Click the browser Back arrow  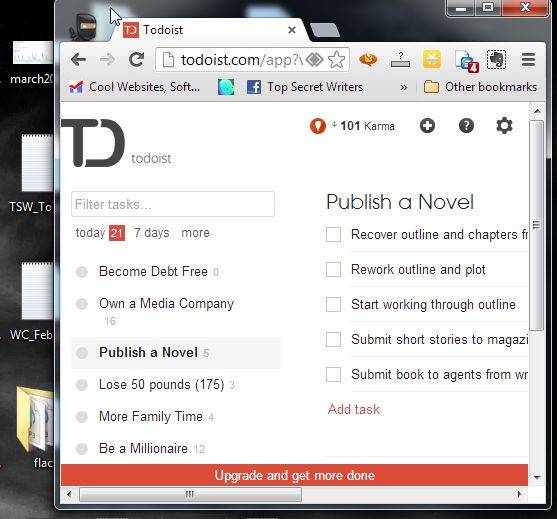[x=79, y=59]
